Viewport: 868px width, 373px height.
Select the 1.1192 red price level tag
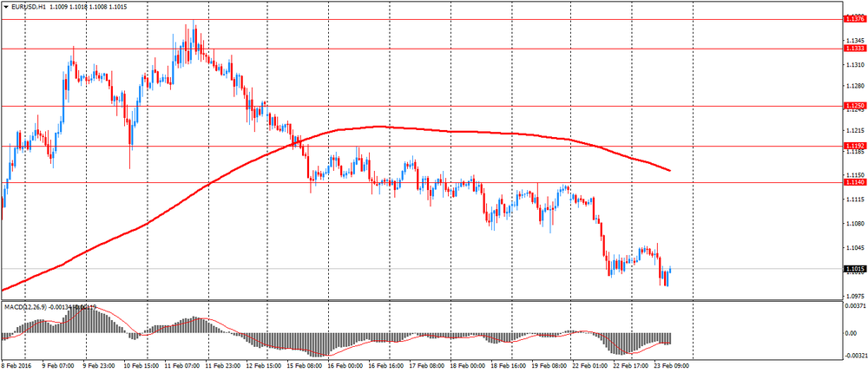click(854, 146)
